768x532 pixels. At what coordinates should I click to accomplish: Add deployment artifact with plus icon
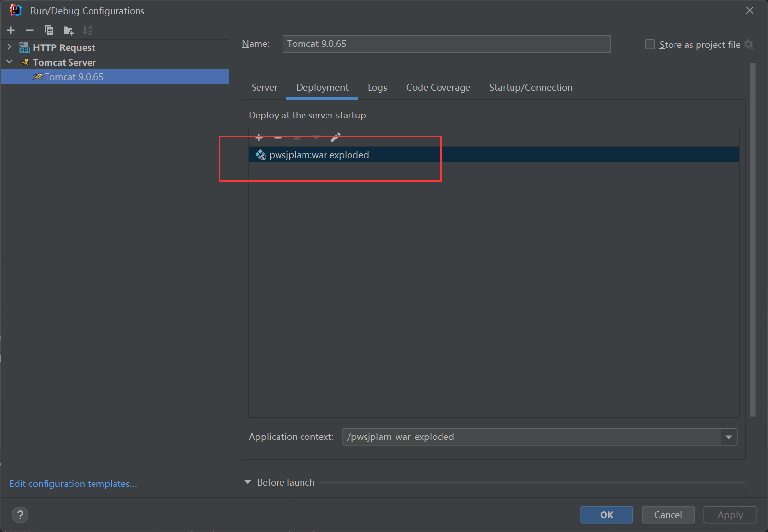point(259,138)
